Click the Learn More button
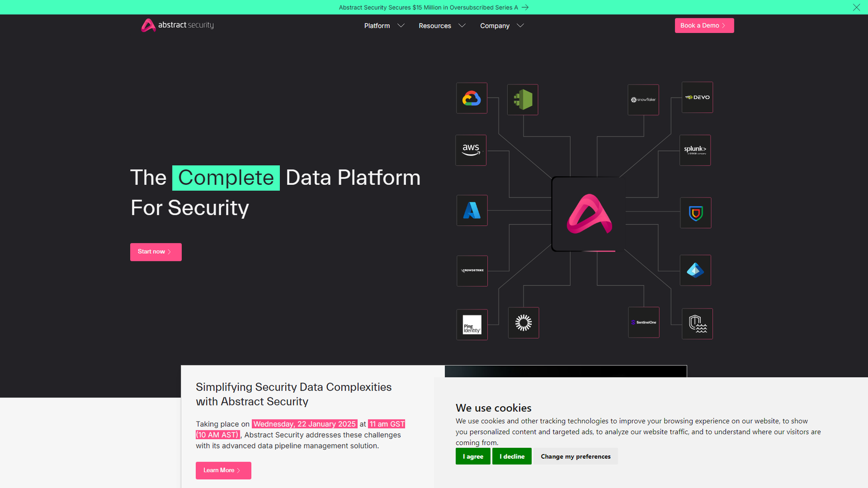Image resolution: width=868 pixels, height=488 pixels. click(x=224, y=471)
